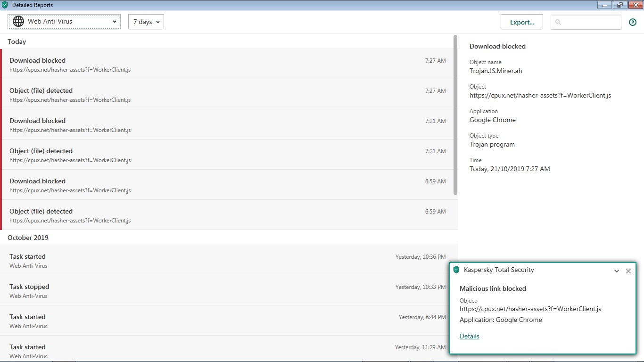Click the object URL in the details panel
This screenshot has width=644, height=362.
click(x=540, y=95)
